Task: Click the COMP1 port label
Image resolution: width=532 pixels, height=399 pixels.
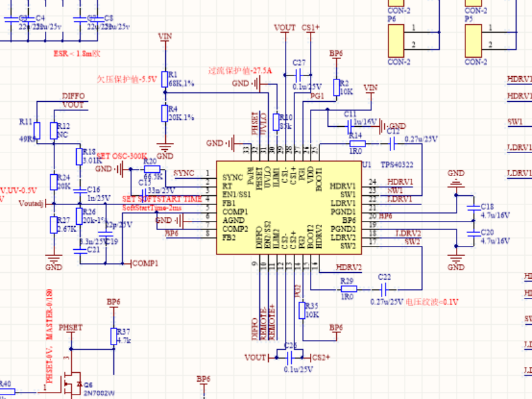Action: point(145,263)
